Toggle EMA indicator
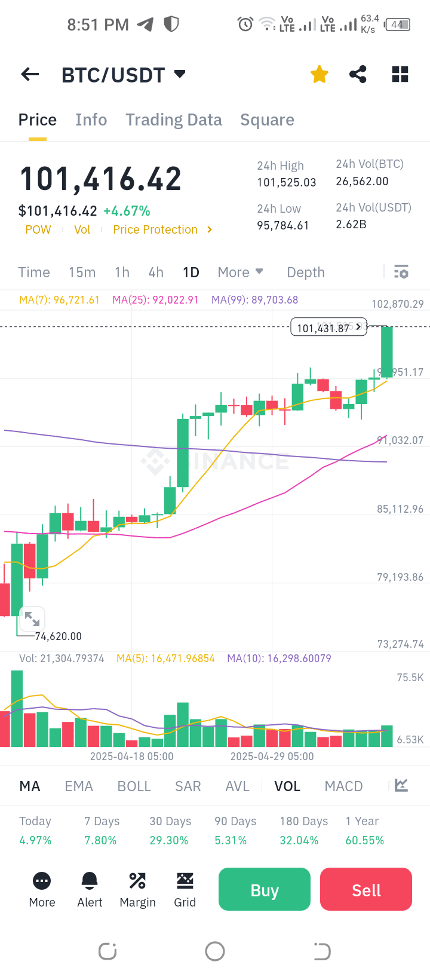The image size is (430, 980). (79, 786)
